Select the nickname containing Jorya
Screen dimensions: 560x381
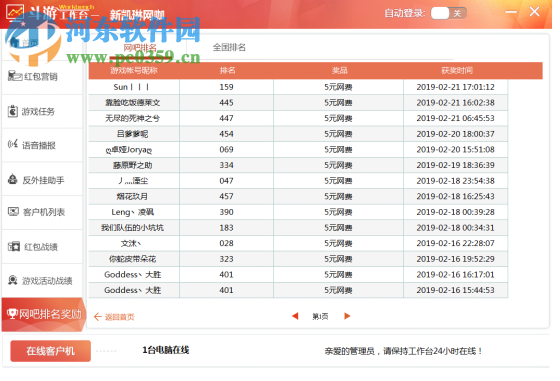click(x=129, y=150)
